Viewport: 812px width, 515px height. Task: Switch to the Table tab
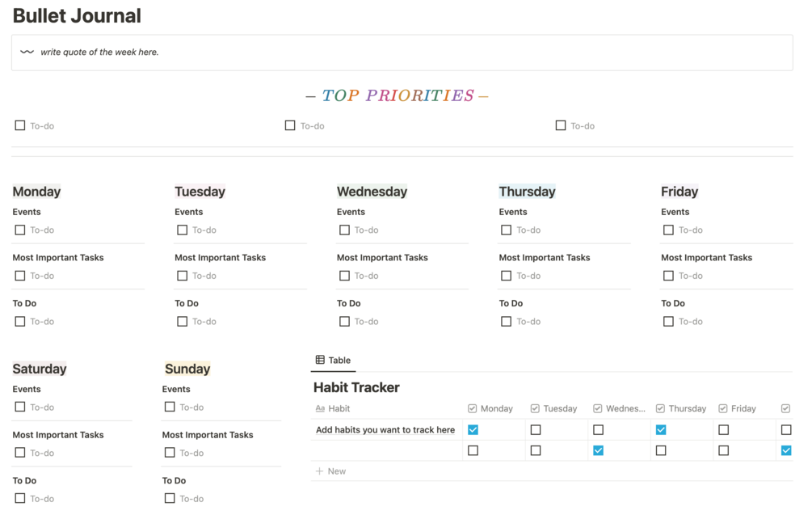[x=333, y=361]
